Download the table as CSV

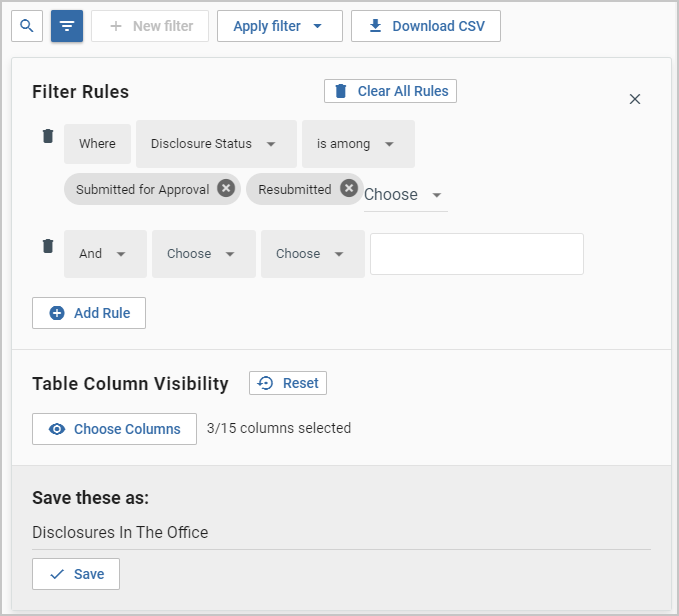[x=425, y=26]
